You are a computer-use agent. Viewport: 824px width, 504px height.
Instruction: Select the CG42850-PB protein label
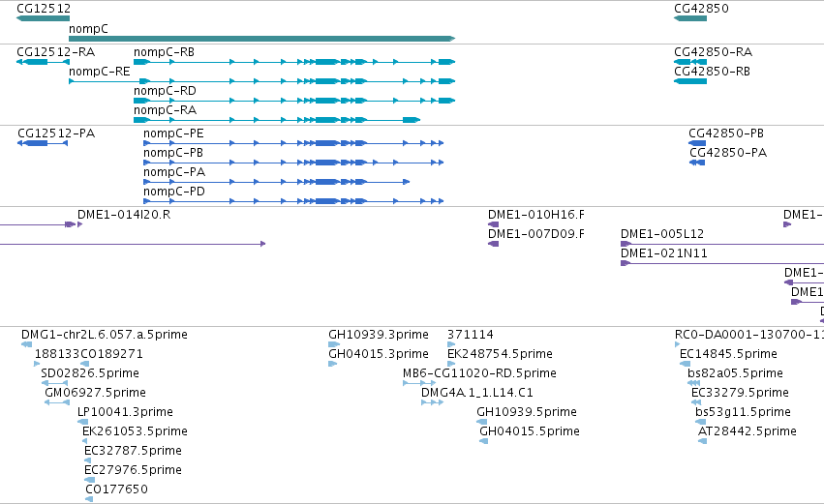tap(726, 133)
